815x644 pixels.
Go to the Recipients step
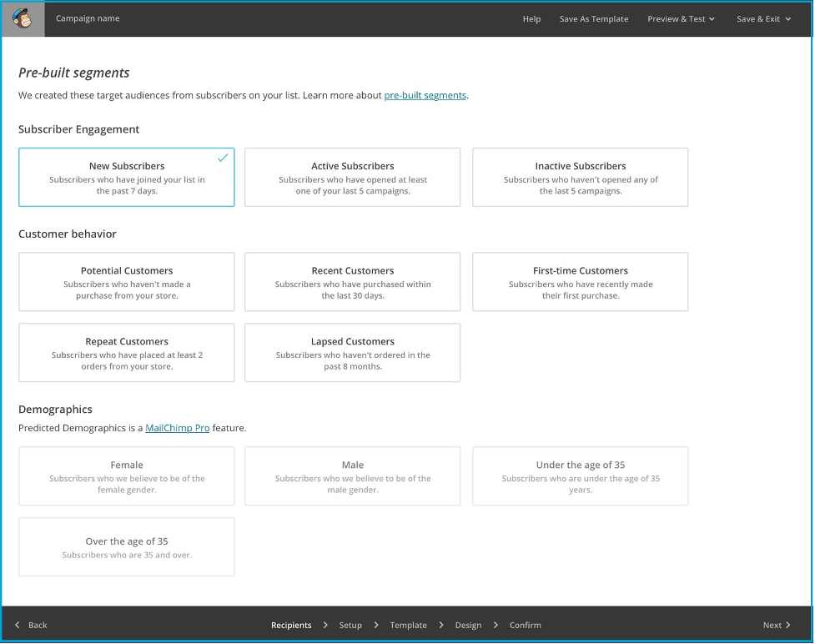click(291, 625)
